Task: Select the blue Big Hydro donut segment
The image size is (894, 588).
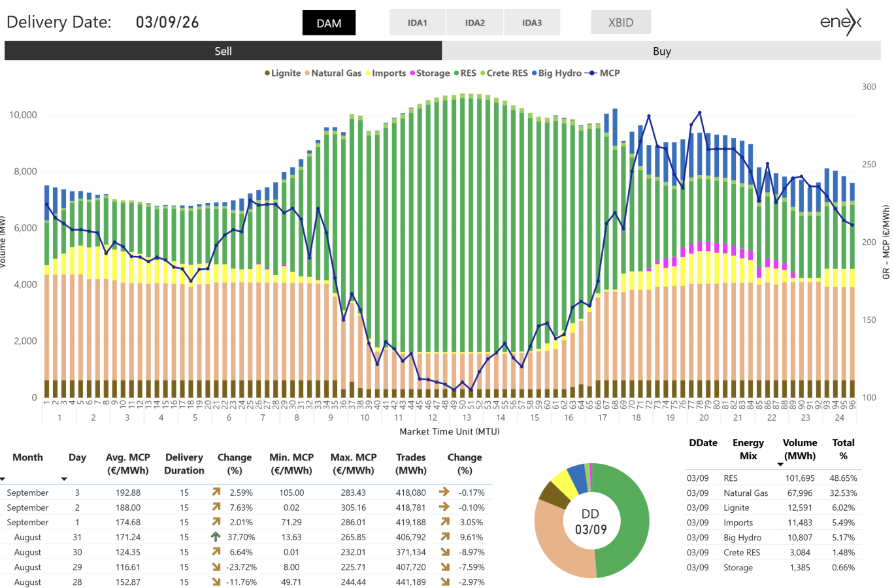Action: coord(578,474)
